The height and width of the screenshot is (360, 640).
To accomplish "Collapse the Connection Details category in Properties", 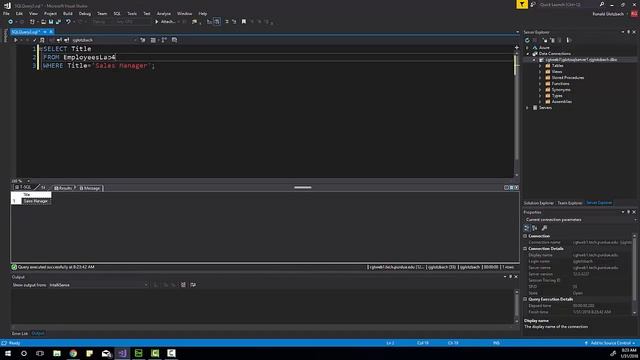I will 525,249.
